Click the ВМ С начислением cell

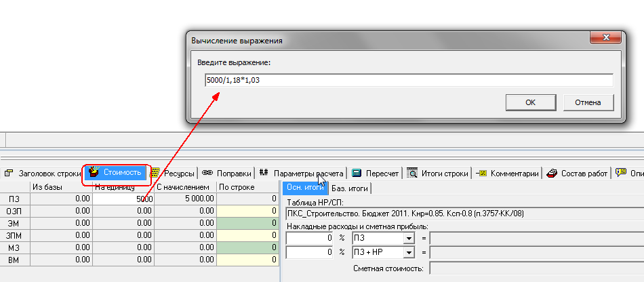pos(185,260)
